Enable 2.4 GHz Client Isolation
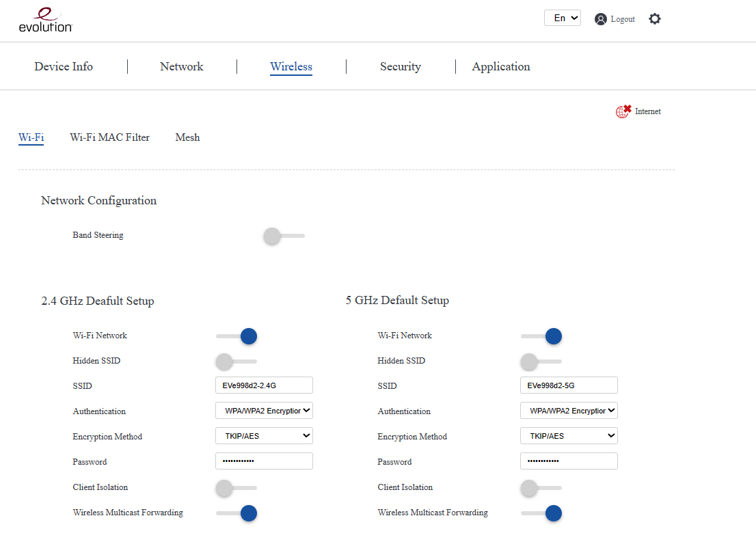Image resolution: width=756 pixels, height=544 pixels. tap(236, 488)
